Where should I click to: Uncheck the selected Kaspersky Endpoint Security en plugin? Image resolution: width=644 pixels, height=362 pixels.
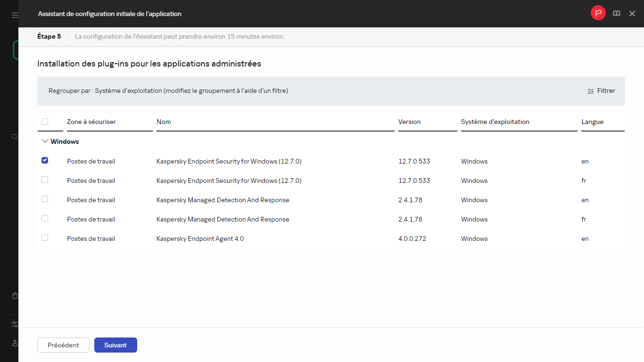44,160
